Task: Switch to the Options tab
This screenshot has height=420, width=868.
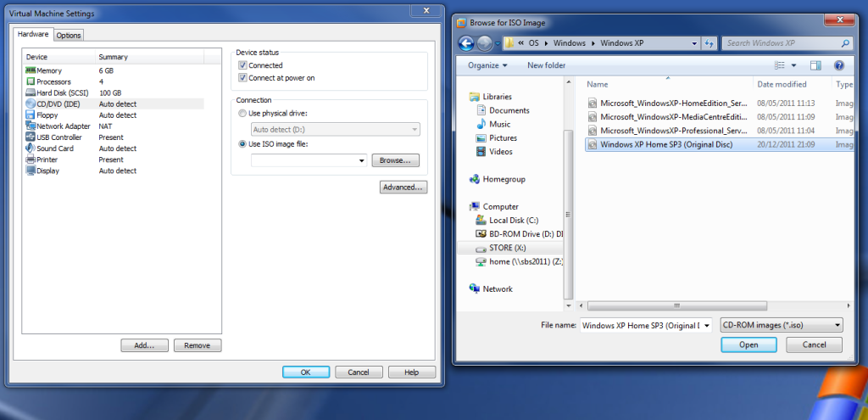Action: coord(69,35)
